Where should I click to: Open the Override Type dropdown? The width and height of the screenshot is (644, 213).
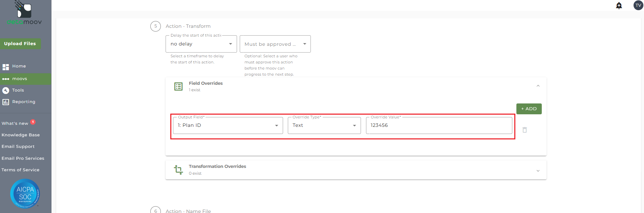pos(324,125)
